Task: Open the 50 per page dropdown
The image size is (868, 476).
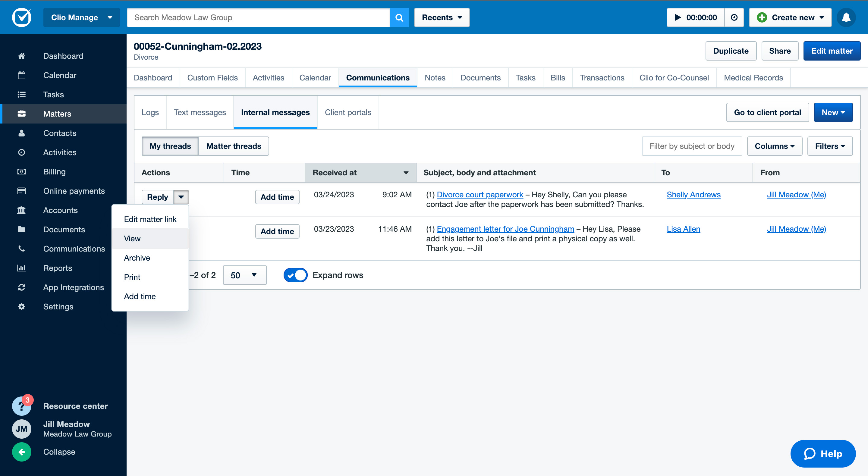Action: coord(245,275)
